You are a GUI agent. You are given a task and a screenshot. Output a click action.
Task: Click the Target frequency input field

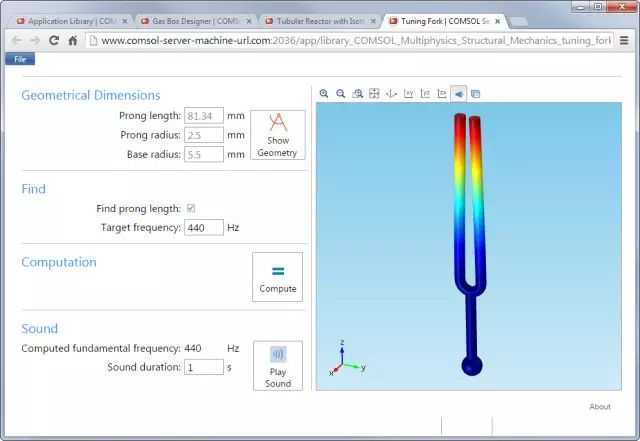(x=203, y=227)
